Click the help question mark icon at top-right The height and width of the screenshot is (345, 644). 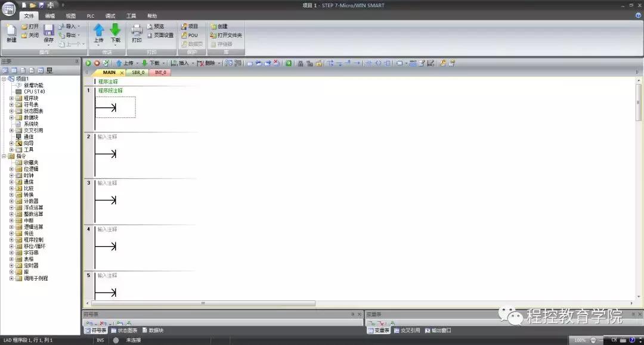tap(638, 15)
